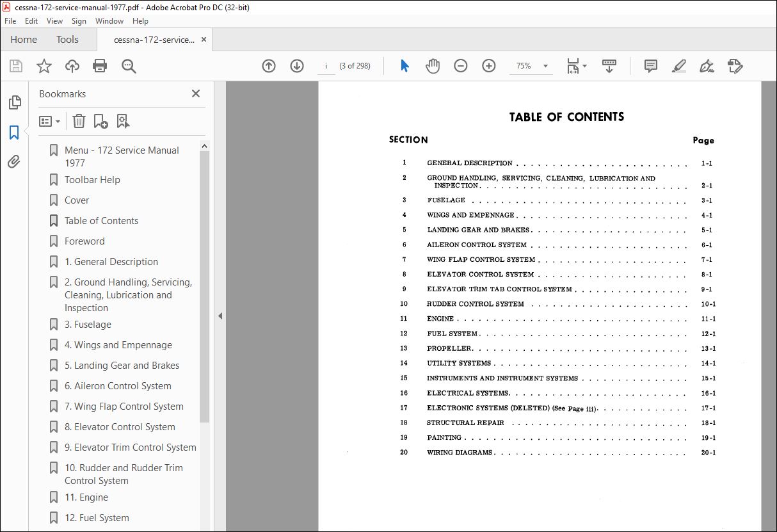Open the Attachments paperclip panel
The image size is (777, 532).
[x=14, y=162]
